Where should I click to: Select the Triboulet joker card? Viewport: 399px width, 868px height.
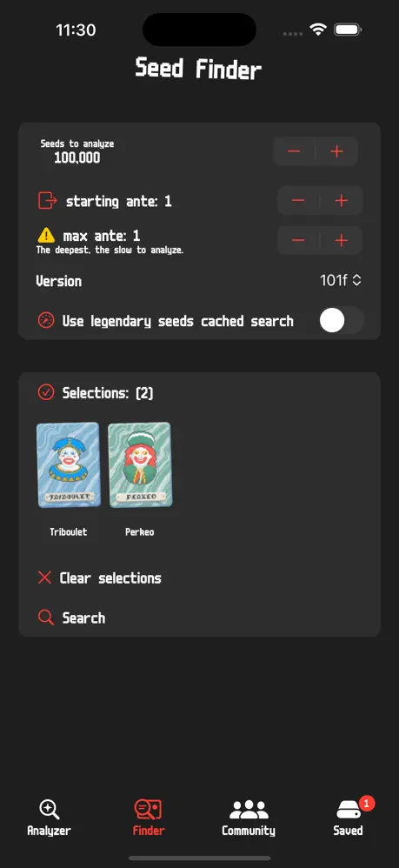(68, 465)
